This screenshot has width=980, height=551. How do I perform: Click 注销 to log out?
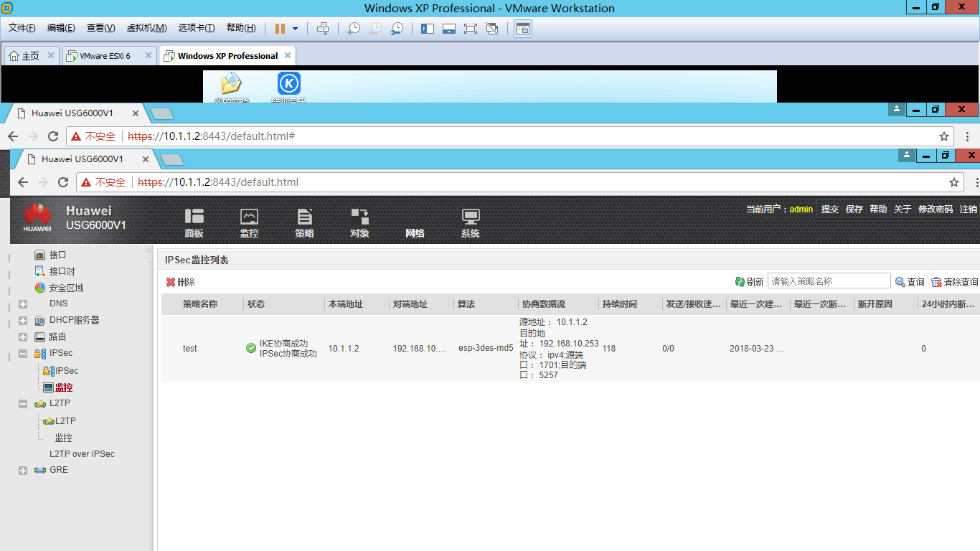pyautogui.click(x=969, y=209)
